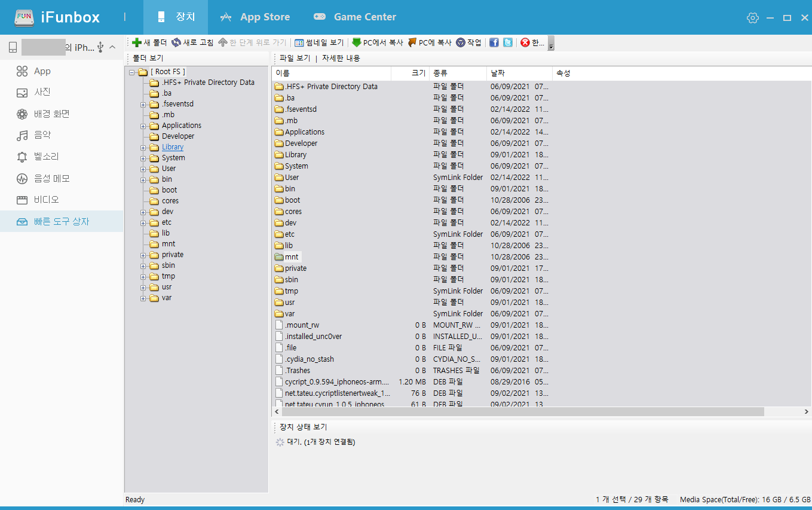Sort by 종류 type column header
This screenshot has height=510, width=812.
[458, 73]
